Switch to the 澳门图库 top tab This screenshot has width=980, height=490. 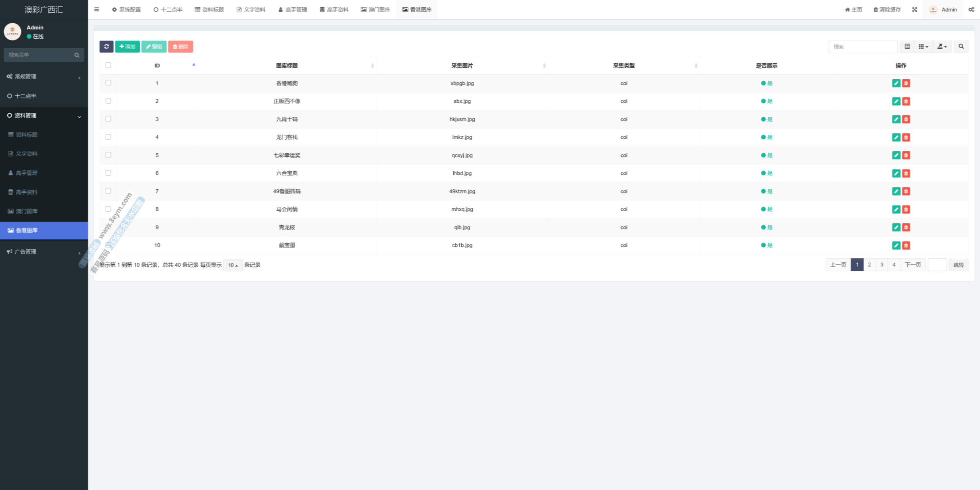[x=375, y=10]
